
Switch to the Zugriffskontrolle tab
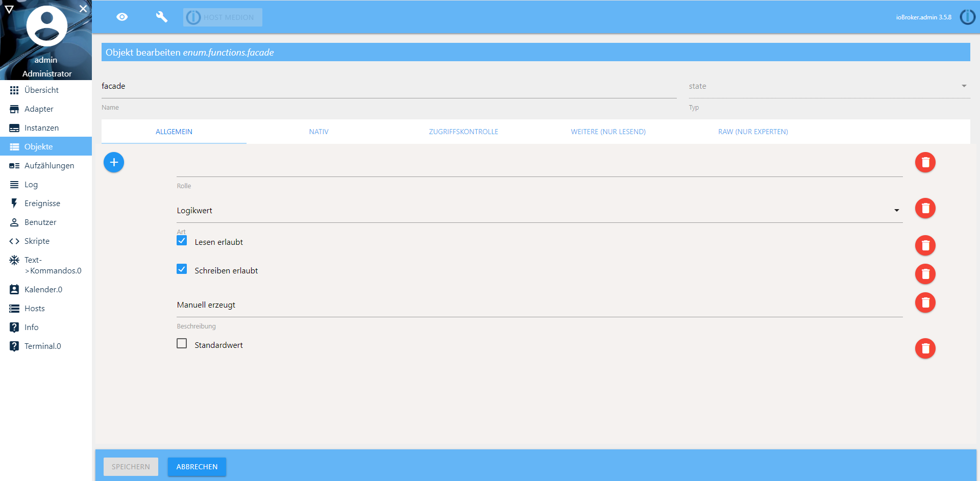(x=463, y=132)
